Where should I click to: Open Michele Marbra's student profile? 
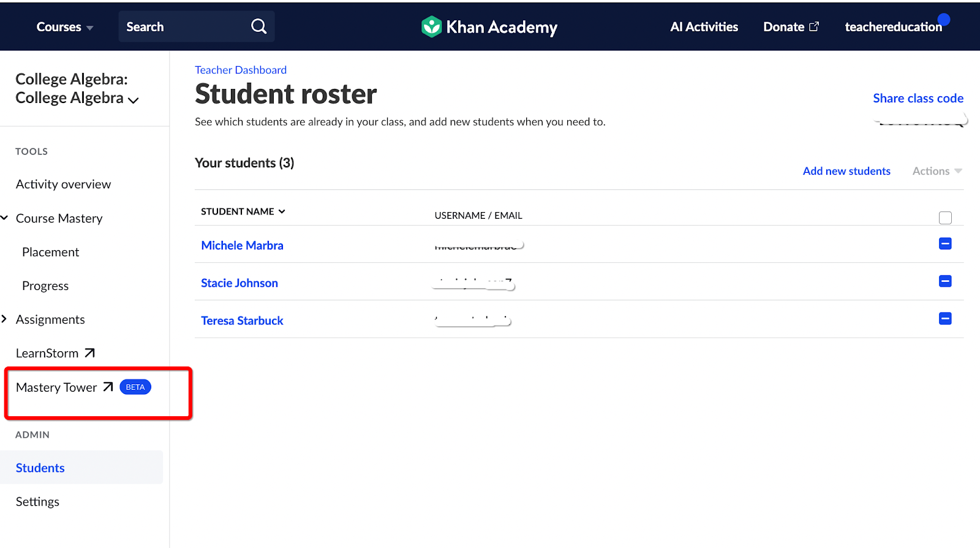[x=242, y=245]
